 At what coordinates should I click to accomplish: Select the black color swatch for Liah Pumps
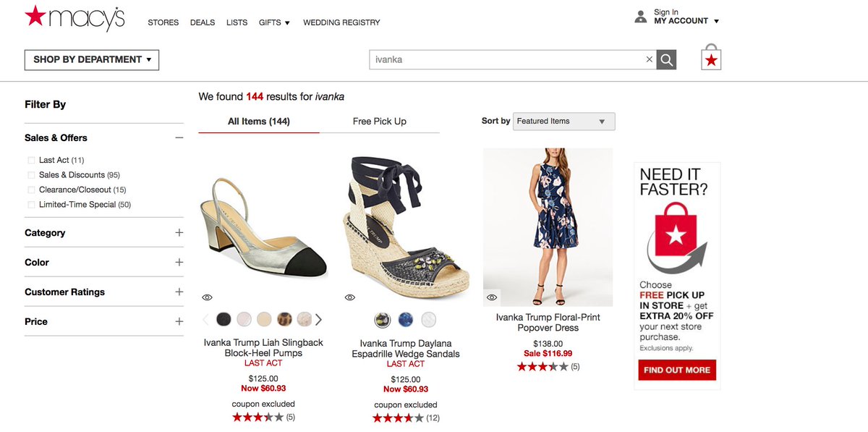point(224,319)
